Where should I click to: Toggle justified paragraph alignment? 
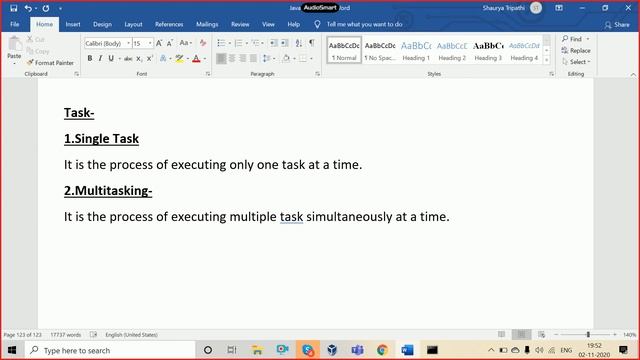click(253, 58)
